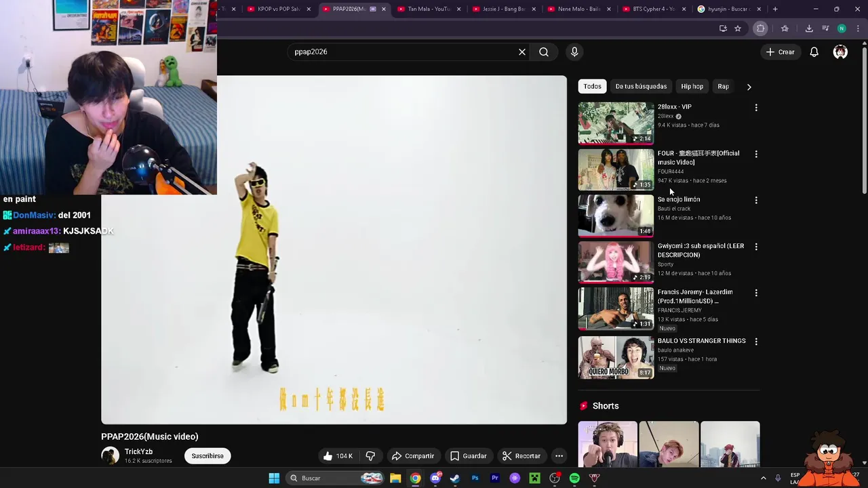Open options menu for Francis Jeremy video
This screenshot has height=488, width=868.
click(756, 293)
